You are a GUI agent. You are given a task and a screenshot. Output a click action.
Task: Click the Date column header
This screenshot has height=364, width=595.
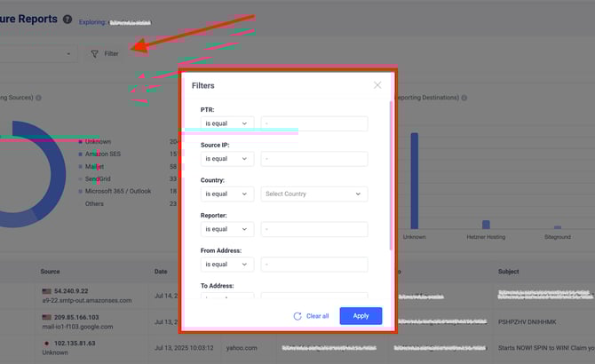click(x=161, y=272)
